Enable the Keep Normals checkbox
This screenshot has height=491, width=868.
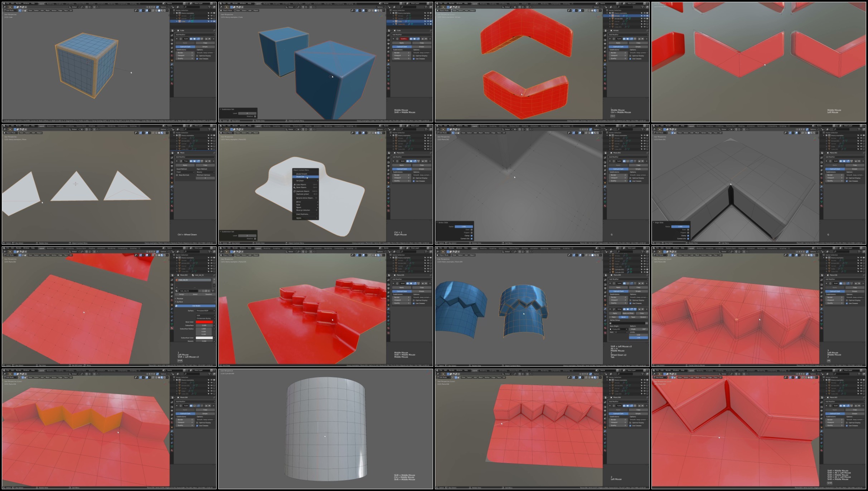click(x=177, y=175)
